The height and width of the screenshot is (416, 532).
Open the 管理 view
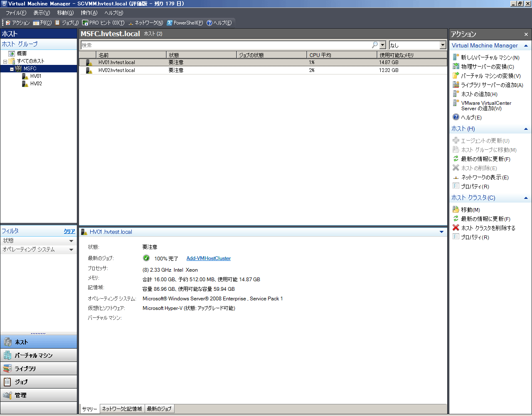point(39,395)
